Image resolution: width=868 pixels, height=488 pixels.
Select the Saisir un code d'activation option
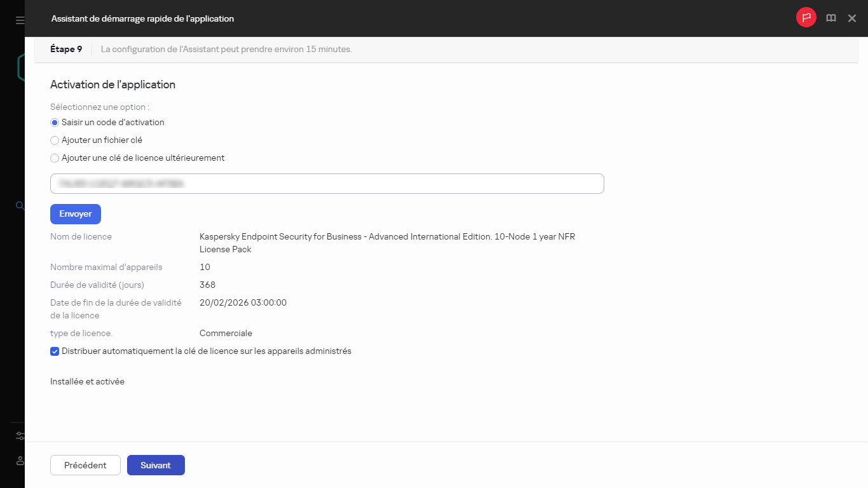55,122
